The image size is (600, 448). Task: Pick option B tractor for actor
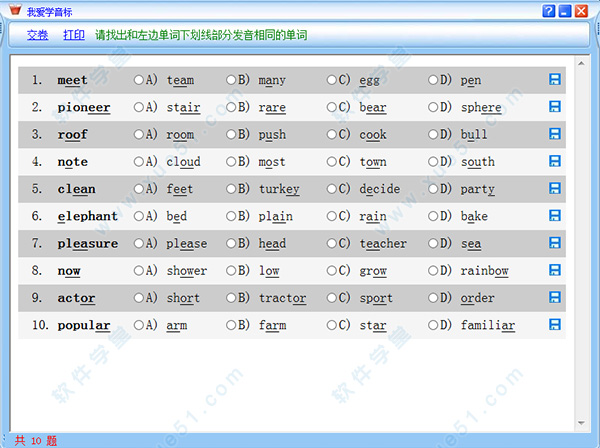tap(231, 298)
